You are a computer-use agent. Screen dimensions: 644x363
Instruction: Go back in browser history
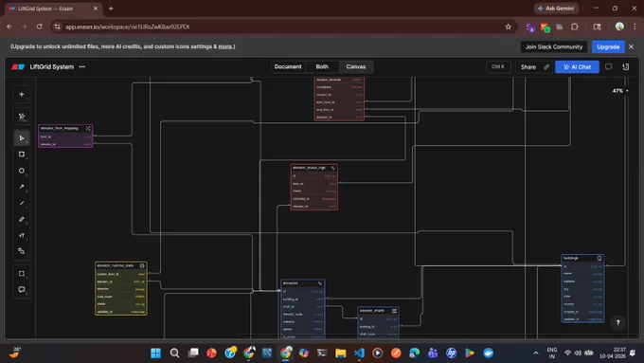click(x=9, y=27)
